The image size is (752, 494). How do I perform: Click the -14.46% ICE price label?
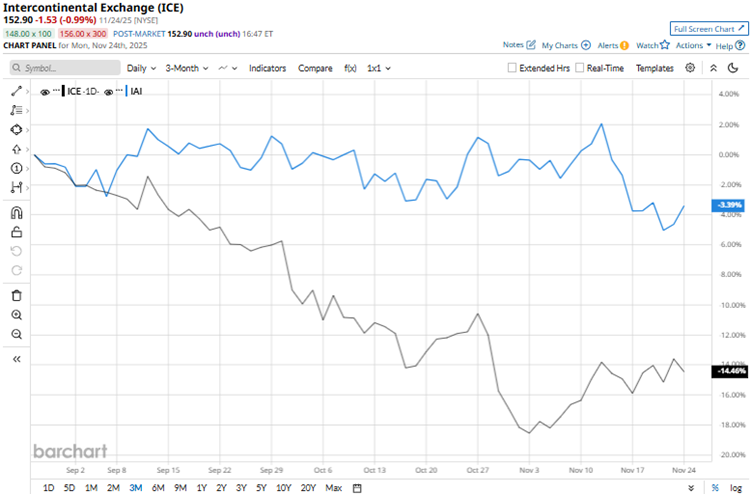coord(730,371)
